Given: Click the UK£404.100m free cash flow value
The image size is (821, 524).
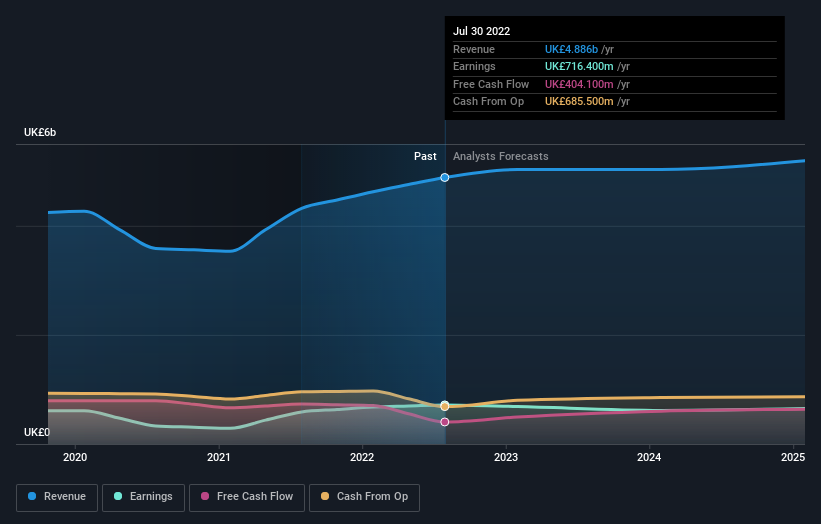Looking at the screenshot, I should (579, 84).
